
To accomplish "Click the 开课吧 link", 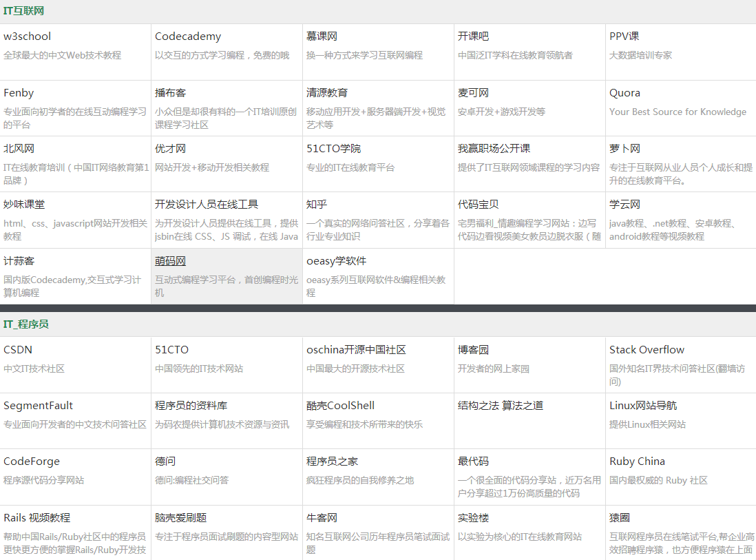I will pos(474,36).
